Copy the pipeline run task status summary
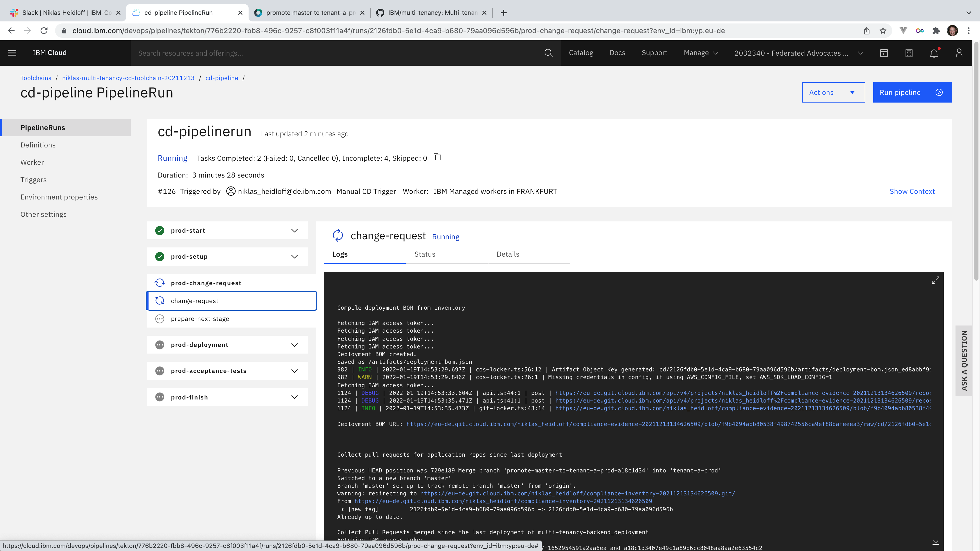980x551 pixels. (x=437, y=157)
